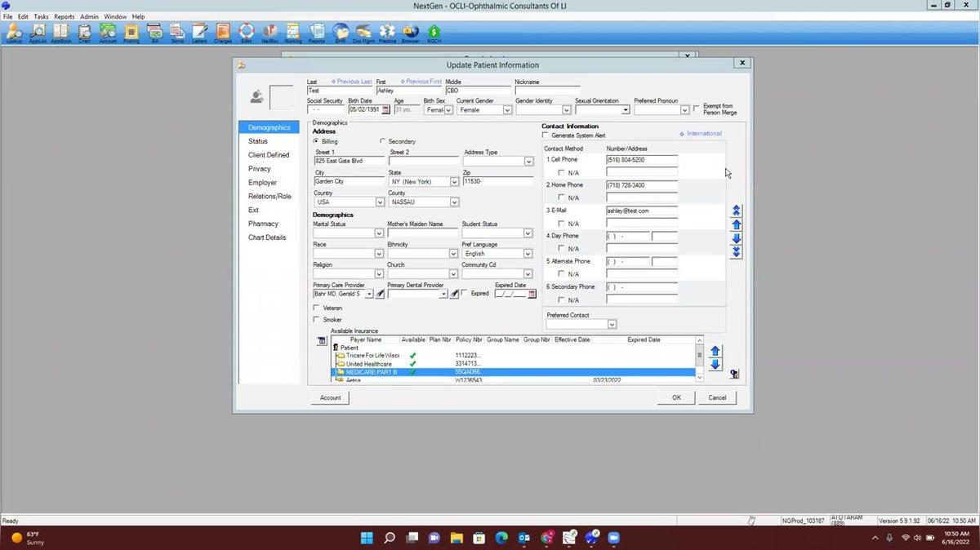Open the Preferred Contact dropdown
The height and width of the screenshot is (550, 980).
(x=612, y=324)
